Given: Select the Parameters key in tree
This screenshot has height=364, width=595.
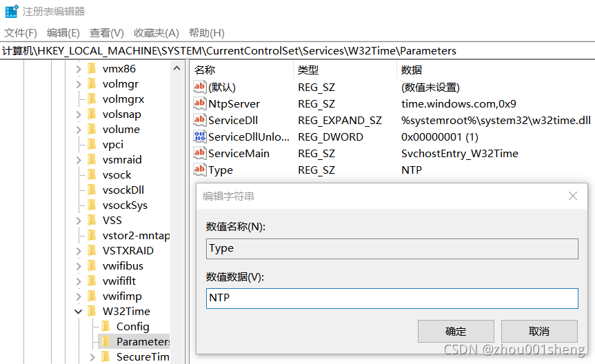Looking at the screenshot, I should [143, 342].
